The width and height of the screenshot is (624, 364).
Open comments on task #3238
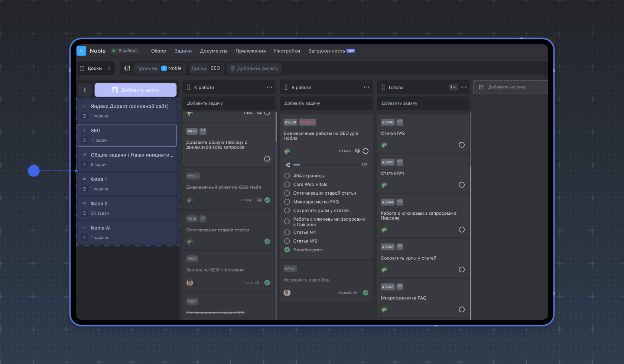357,151
